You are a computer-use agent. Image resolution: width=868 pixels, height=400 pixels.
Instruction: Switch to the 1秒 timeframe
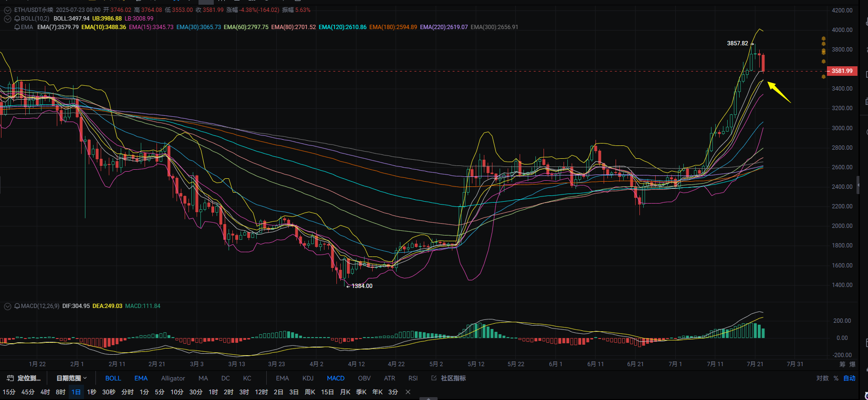(x=92, y=392)
